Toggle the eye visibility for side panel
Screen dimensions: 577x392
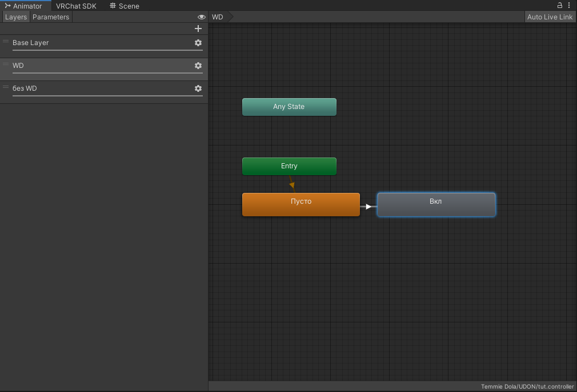coord(201,17)
